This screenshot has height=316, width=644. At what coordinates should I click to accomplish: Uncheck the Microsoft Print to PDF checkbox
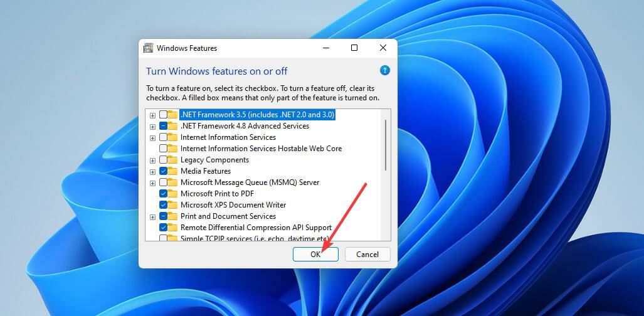(x=163, y=194)
